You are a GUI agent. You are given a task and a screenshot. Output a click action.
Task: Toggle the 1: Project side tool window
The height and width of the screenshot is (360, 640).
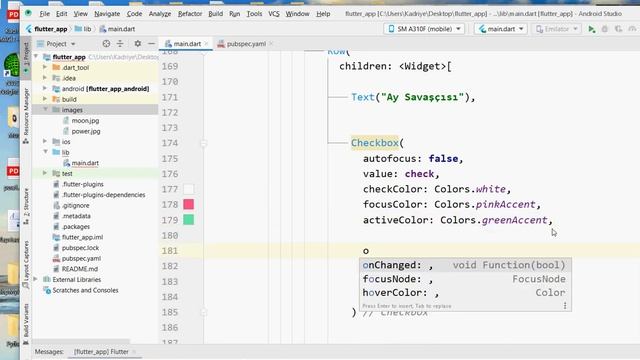pyautogui.click(x=26, y=57)
